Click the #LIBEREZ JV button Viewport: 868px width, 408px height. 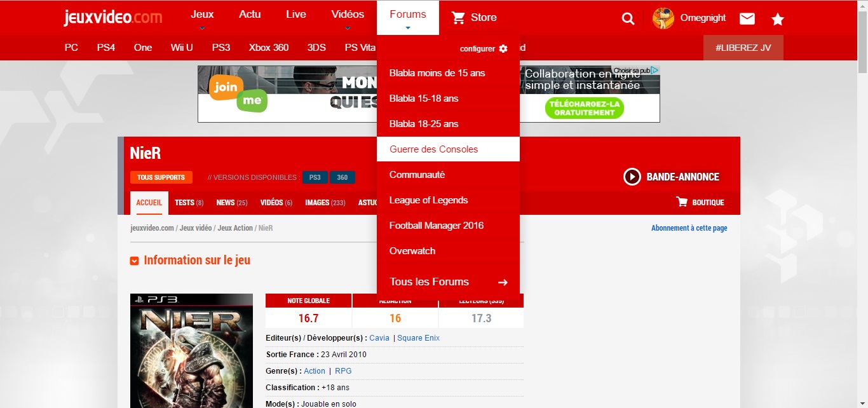743,48
